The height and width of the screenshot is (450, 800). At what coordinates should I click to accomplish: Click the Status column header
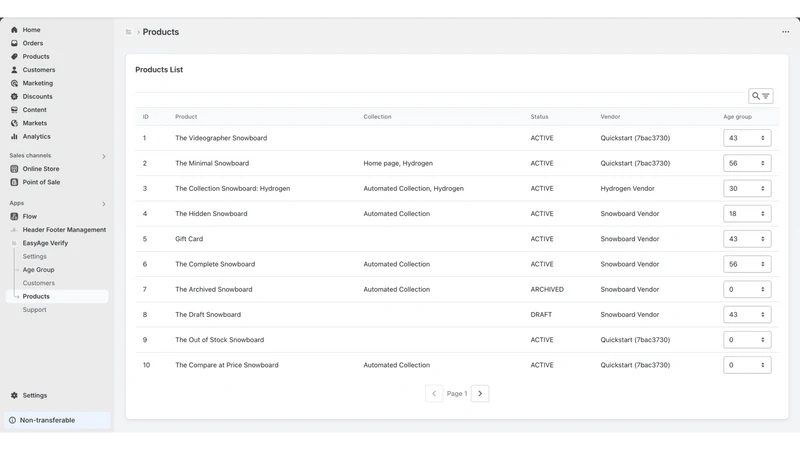click(539, 116)
